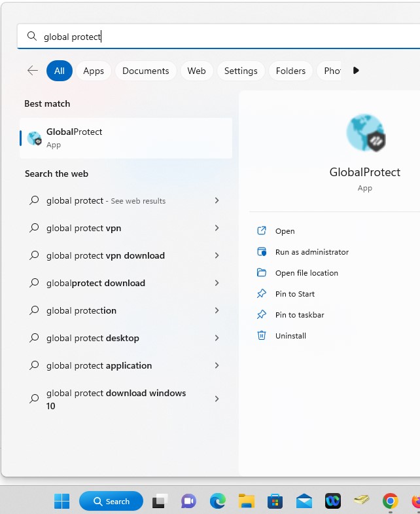Expand the 'global protect application' suggestion chevron

pyautogui.click(x=217, y=365)
